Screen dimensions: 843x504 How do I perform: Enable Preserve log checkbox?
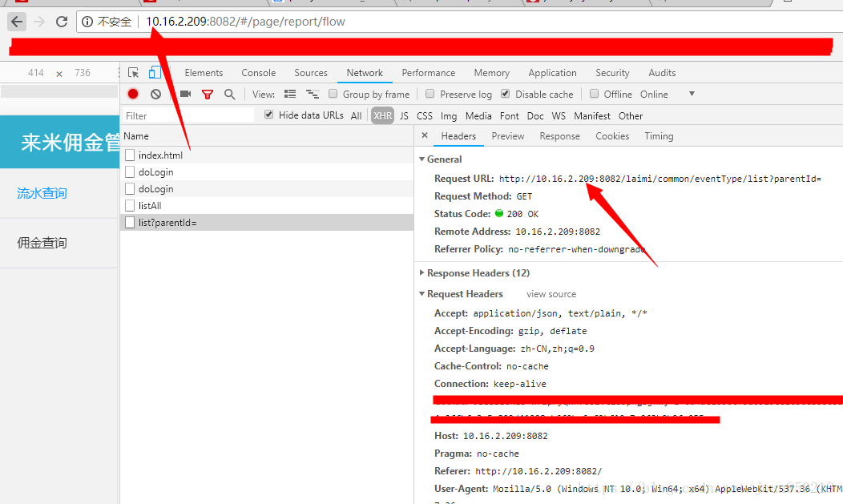tap(430, 94)
